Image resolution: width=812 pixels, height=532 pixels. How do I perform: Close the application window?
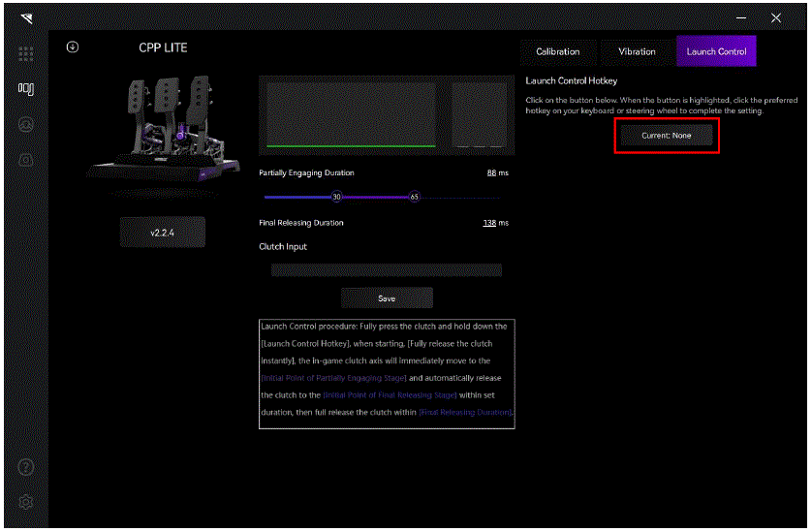776,18
